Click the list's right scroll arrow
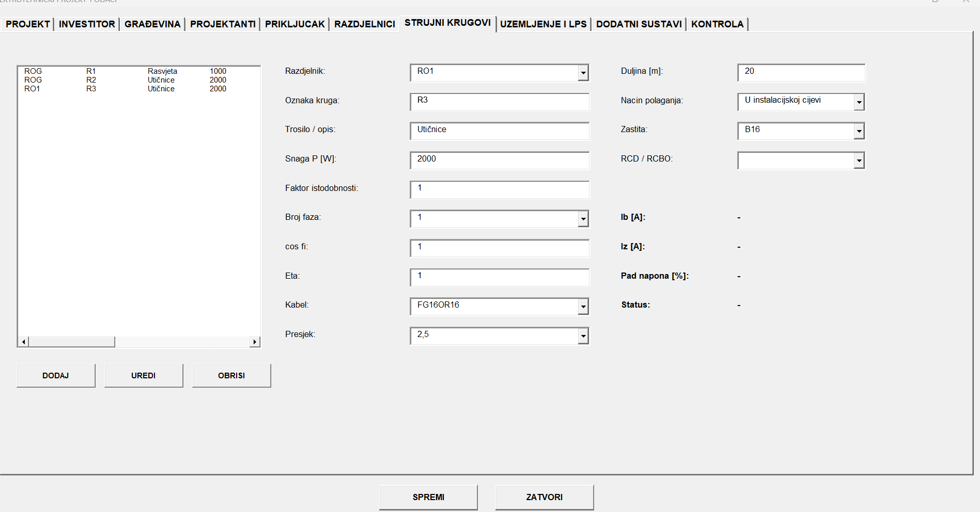This screenshot has height=512, width=980. point(255,342)
